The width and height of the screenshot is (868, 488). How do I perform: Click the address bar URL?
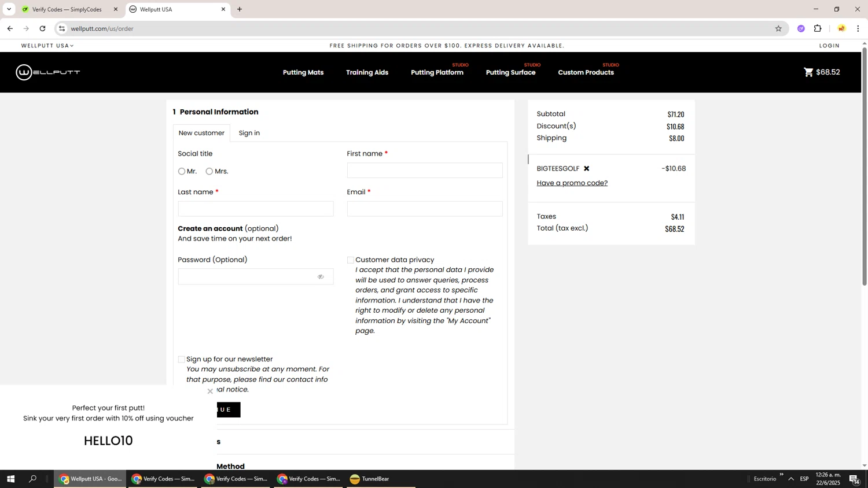click(x=102, y=28)
